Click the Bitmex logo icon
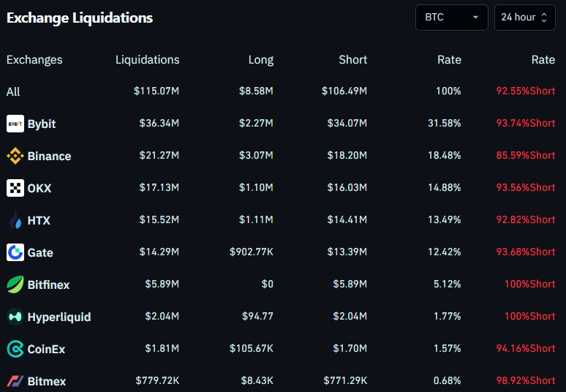Viewport: 566px width, 392px height. [x=15, y=381]
